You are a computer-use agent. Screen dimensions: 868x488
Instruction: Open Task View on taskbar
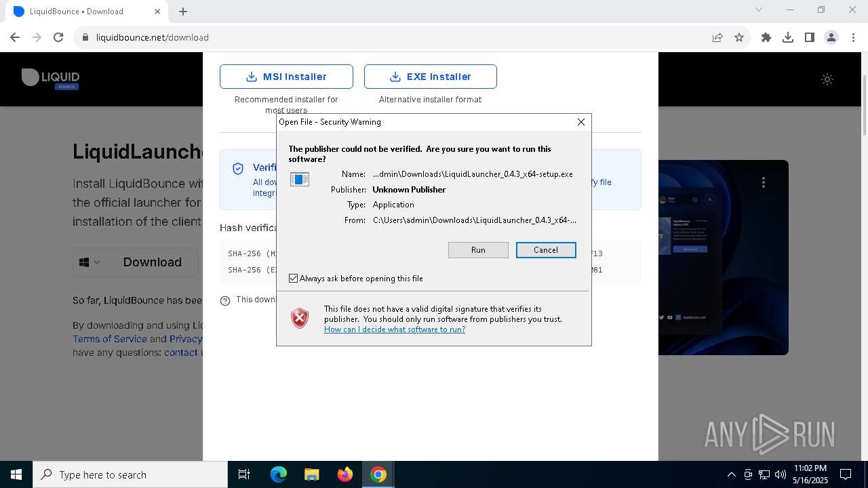tap(244, 474)
